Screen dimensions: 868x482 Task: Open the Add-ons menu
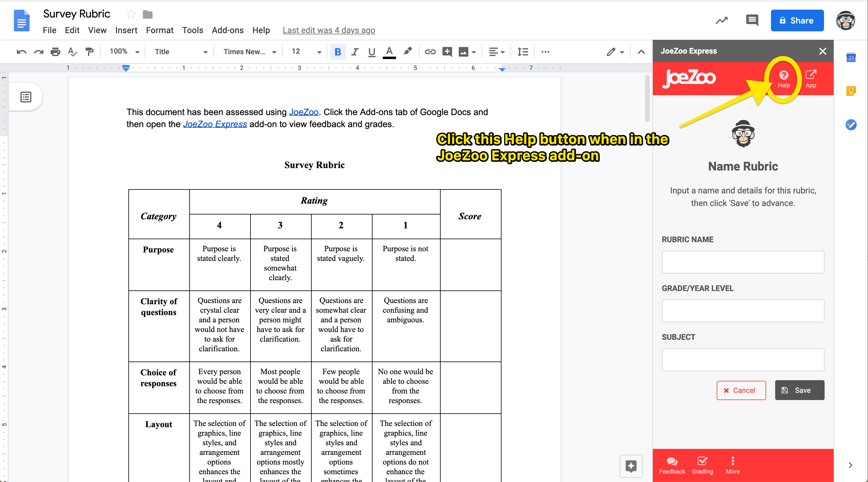(228, 30)
